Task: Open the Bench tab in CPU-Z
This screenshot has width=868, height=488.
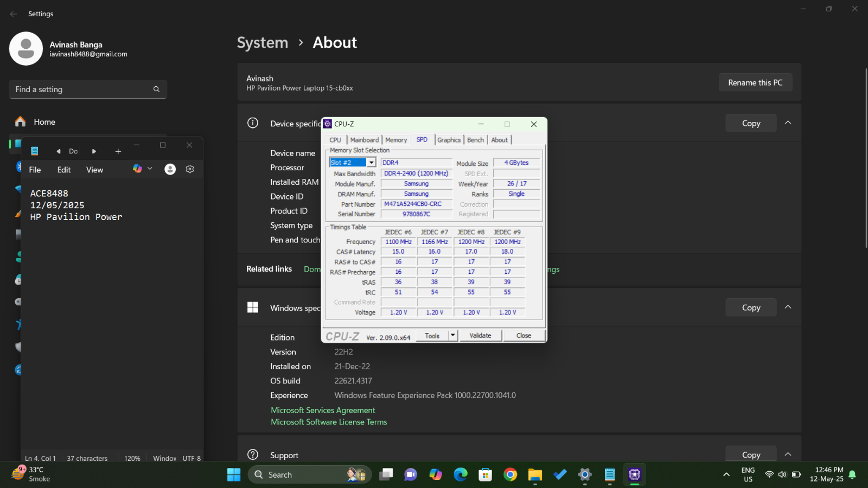Action: (475, 140)
